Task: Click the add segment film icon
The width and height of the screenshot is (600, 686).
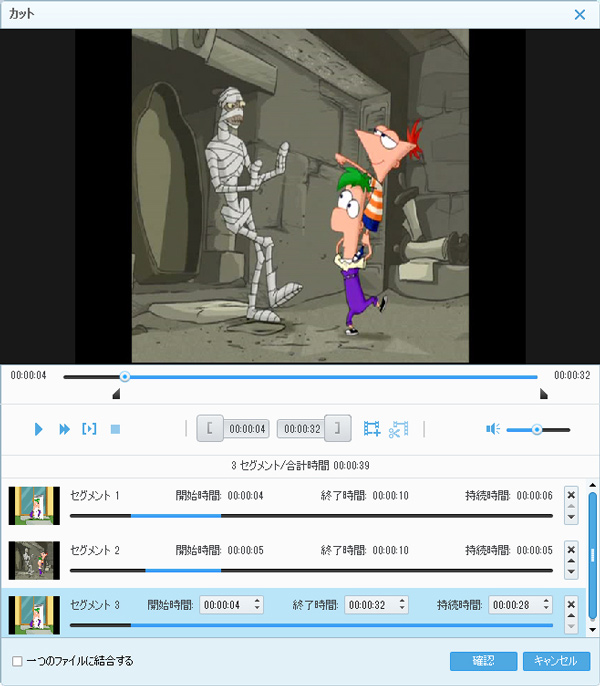Action: [373, 429]
